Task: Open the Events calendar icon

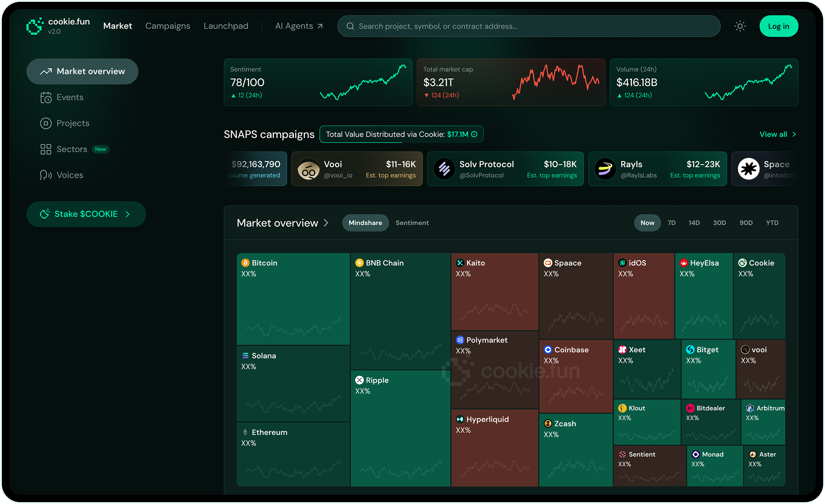Action: 46,97
